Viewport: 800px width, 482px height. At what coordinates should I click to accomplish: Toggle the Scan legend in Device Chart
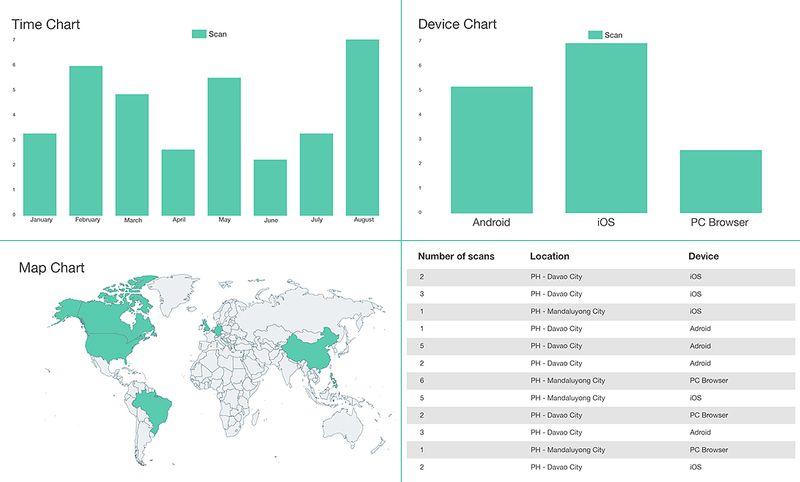click(x=605, y=35)
